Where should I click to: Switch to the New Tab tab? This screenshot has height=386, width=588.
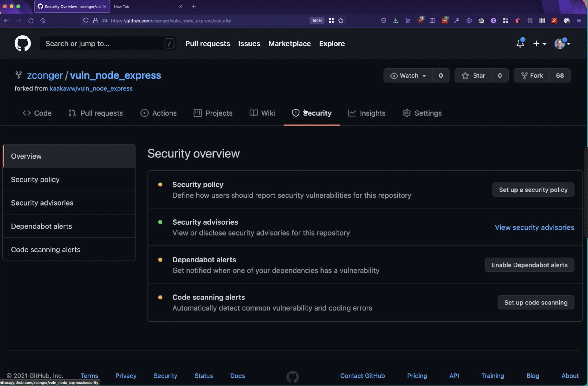147,7
